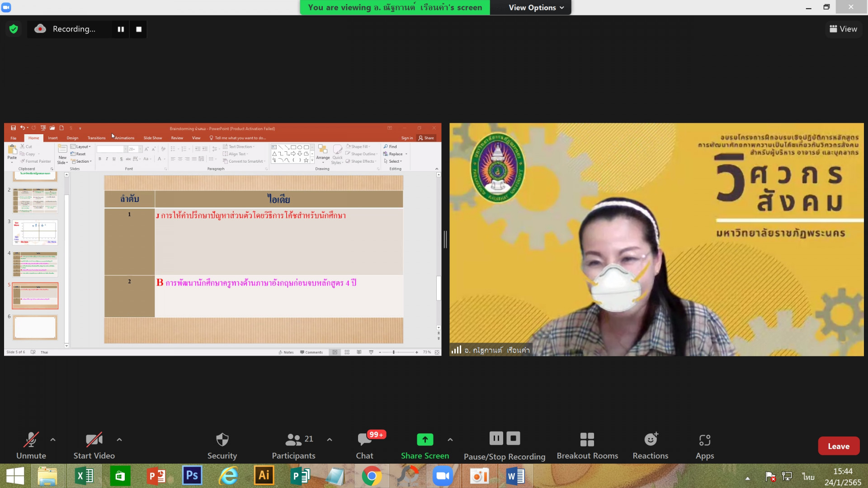Click the Notes button in status bar
The image size is (868, 488).
(286, 352)
